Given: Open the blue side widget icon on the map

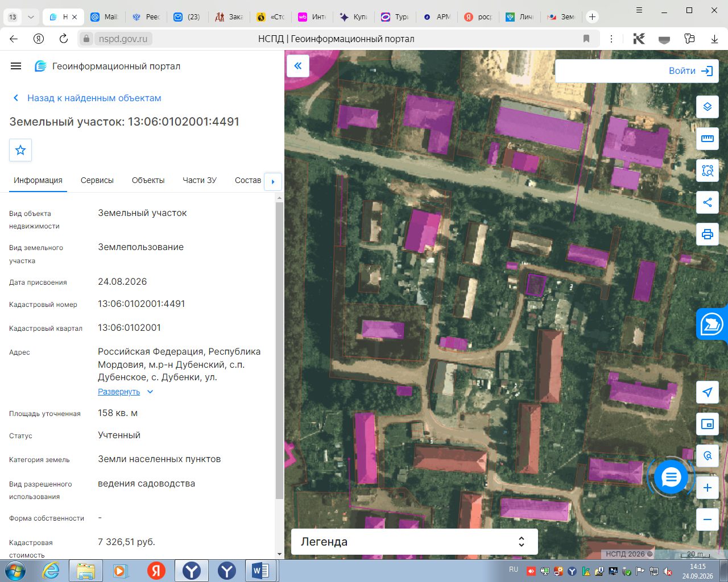Looking at the screenshot, I should point(712,325).
